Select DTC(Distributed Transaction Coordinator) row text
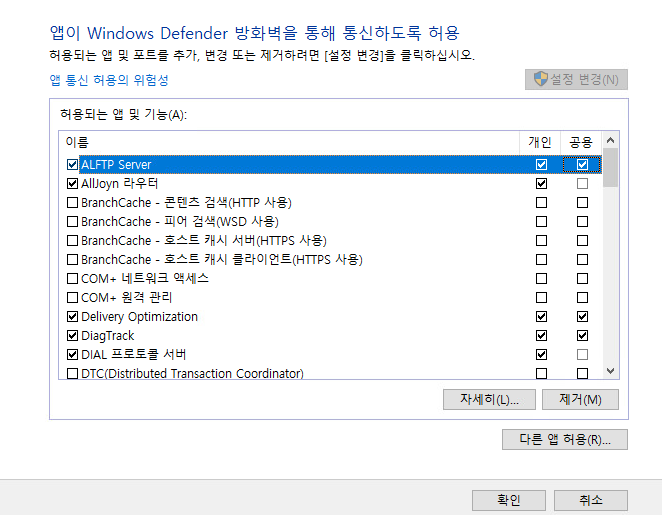Viewport: 662px width, 515px height. pyautogui.click(x=192, y=374)
